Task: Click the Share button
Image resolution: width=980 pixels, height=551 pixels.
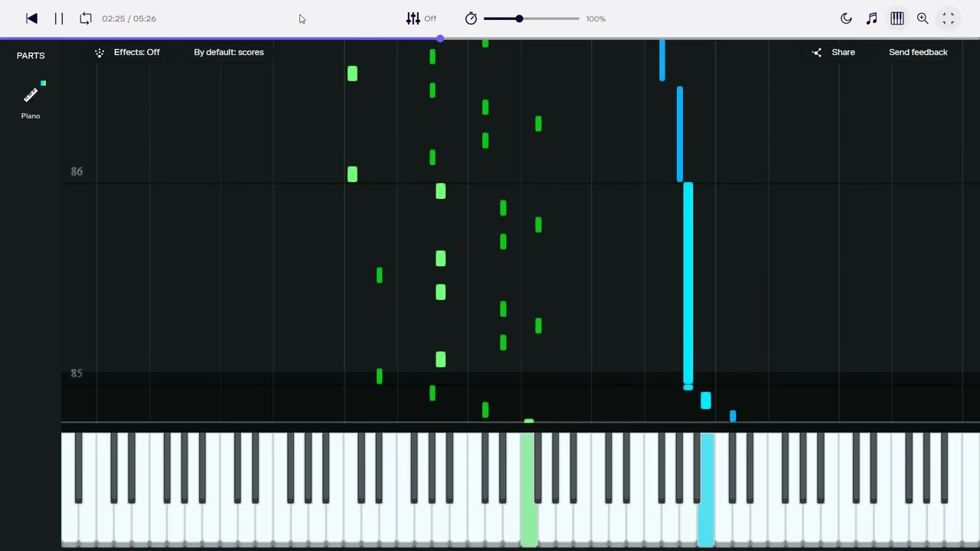Action: tap(833, 52)
